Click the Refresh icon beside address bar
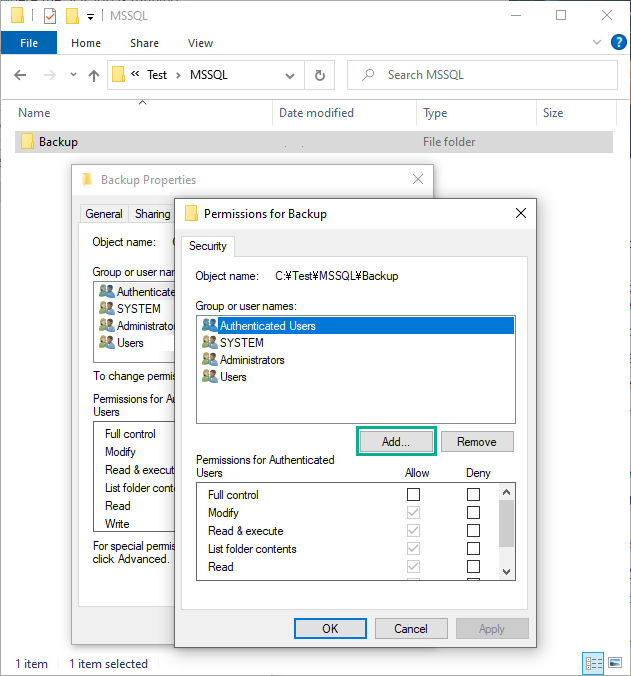This screenshot has height=676, width=631. (x=319, y=75)
